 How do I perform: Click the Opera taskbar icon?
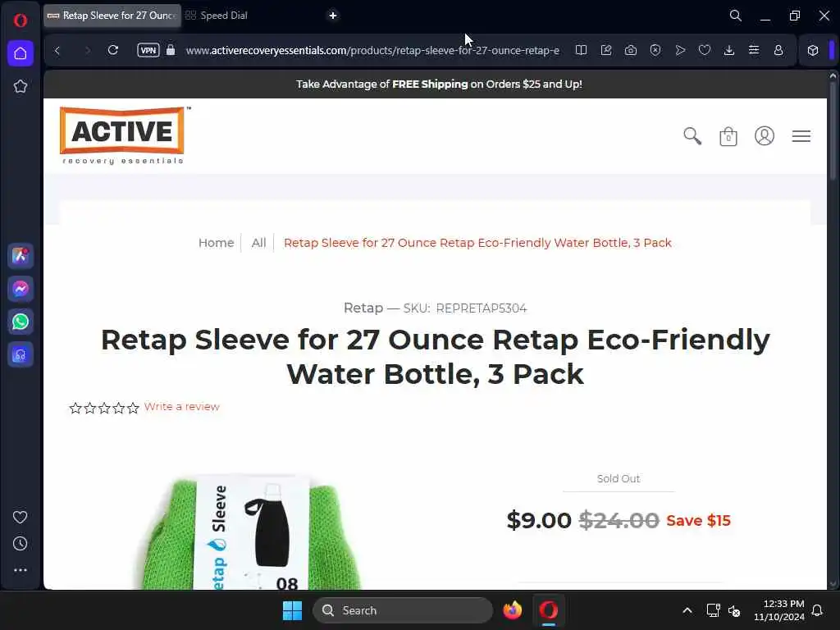(549, 610)
